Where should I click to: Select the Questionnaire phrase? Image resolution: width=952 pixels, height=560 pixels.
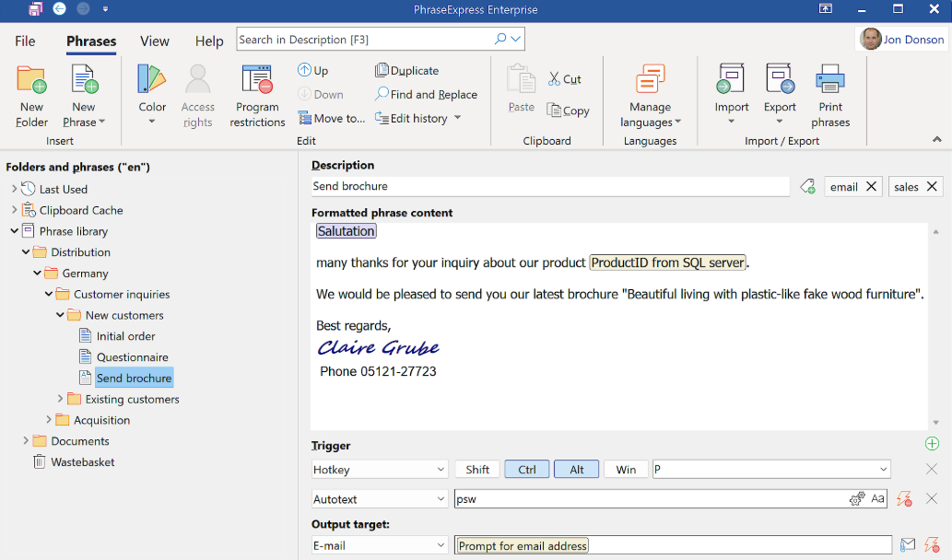pyautogui.click(x=133, y=356)
